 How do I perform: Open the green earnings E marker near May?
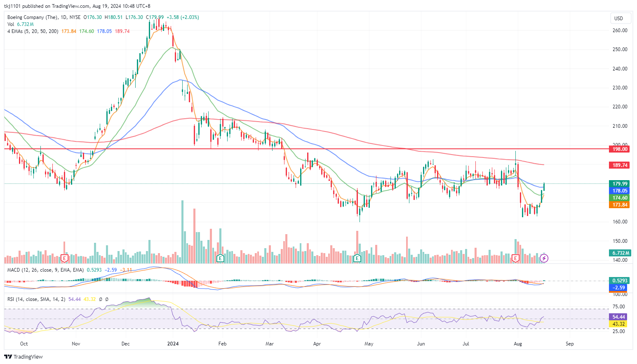tap(357, 258)
